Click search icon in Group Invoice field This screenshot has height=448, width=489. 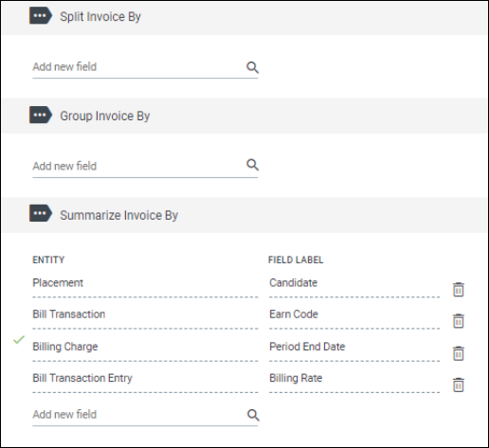(x=252, y=165)
